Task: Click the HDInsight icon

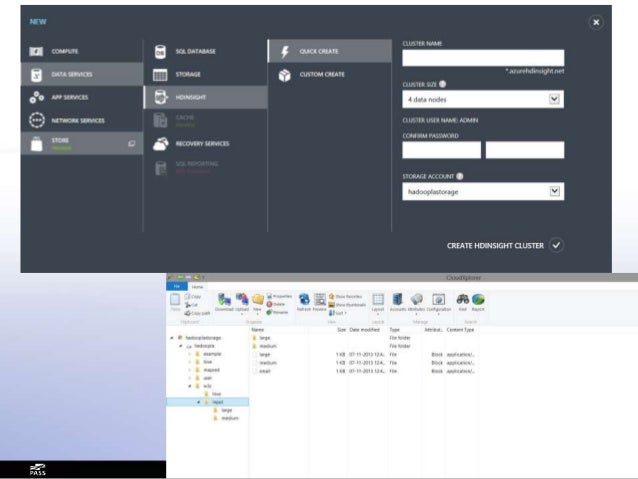Action: click(x=161, y=97)
